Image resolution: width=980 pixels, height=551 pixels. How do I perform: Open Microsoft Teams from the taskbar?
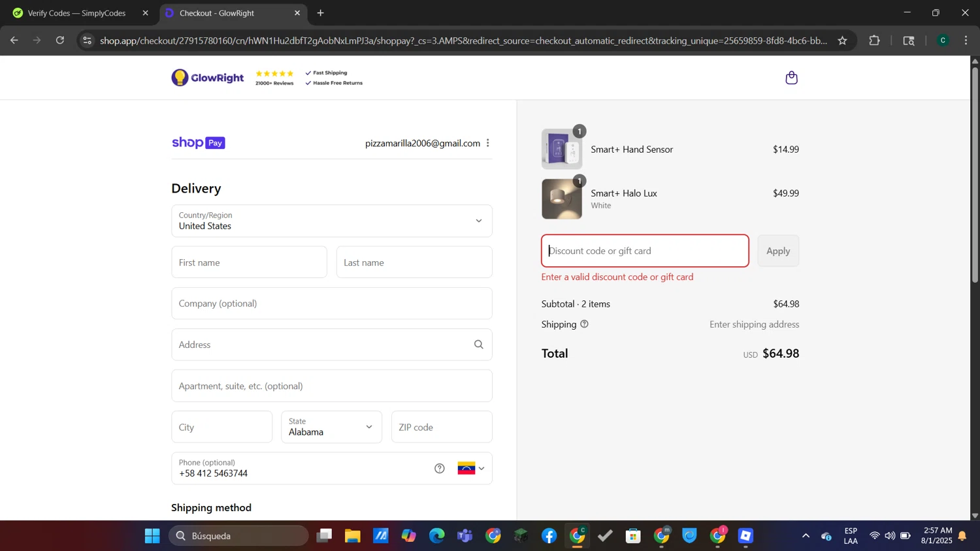(x=465, y=536)
